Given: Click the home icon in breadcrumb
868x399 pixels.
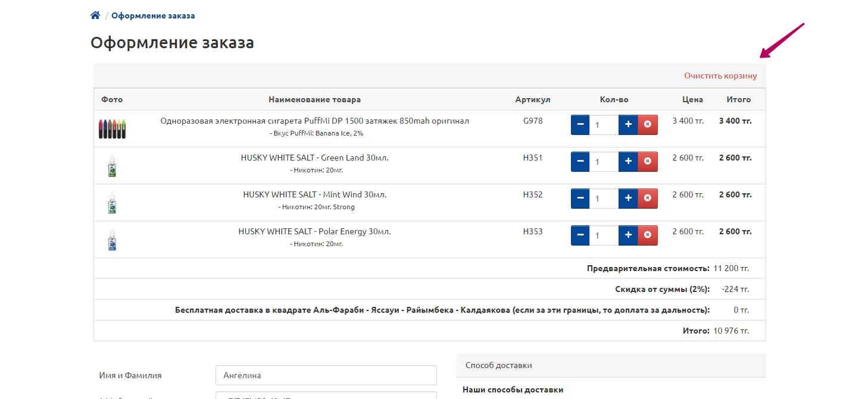Looking at the screenshot, I should pos(95,15).
